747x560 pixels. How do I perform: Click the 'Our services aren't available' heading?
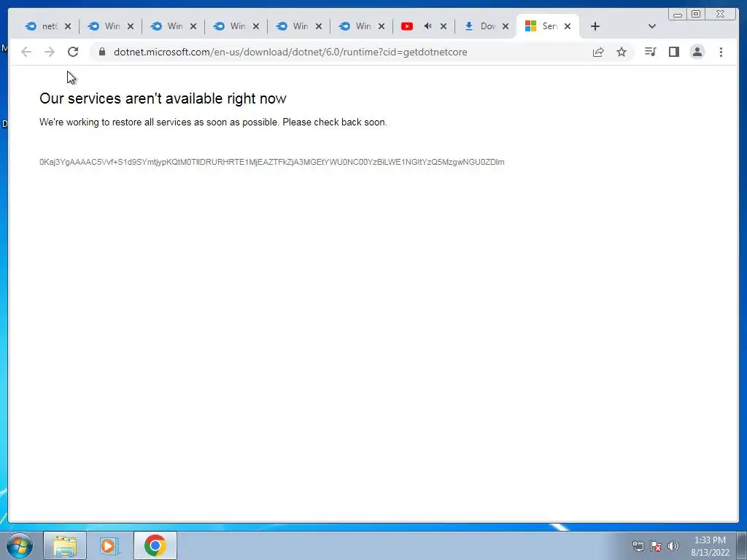(x=163, y=98)
